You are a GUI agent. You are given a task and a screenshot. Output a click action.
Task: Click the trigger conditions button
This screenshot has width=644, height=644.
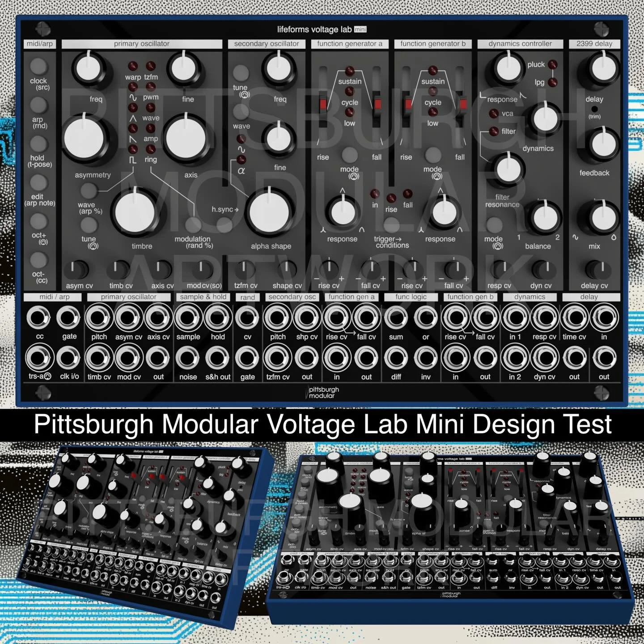pyautogui.click(x=391, y=225)
